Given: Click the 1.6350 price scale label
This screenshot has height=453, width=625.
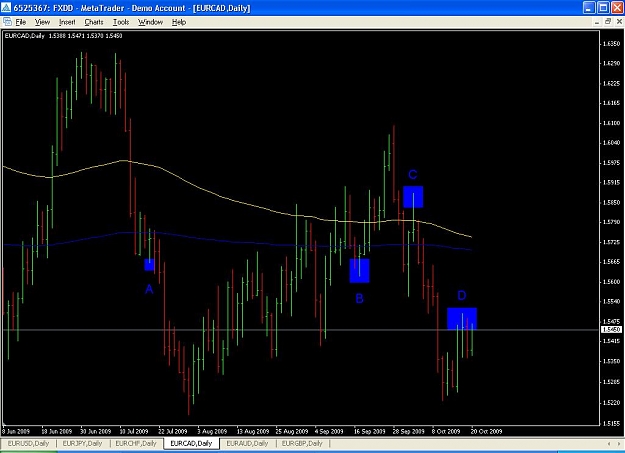Looking at the screenshot, I should click(x=611, y=43).
